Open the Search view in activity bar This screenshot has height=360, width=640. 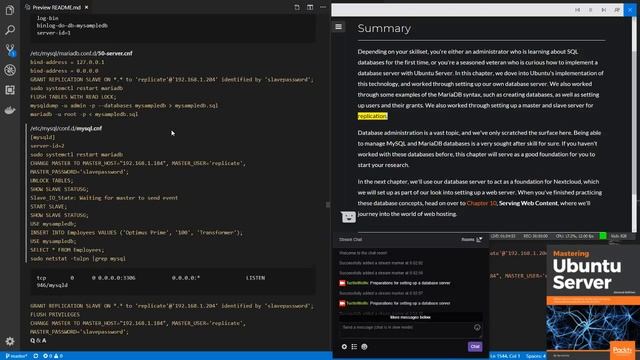10,30
